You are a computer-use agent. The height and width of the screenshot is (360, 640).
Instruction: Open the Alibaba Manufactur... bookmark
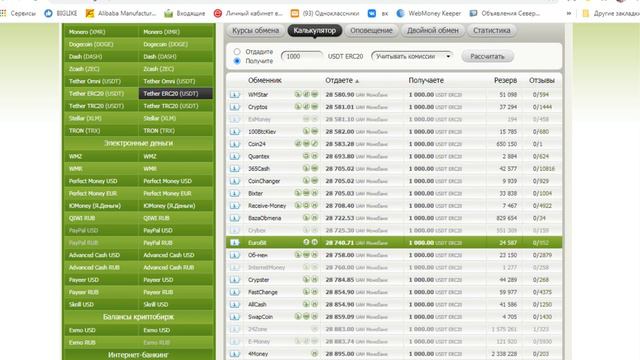point(121,13)
